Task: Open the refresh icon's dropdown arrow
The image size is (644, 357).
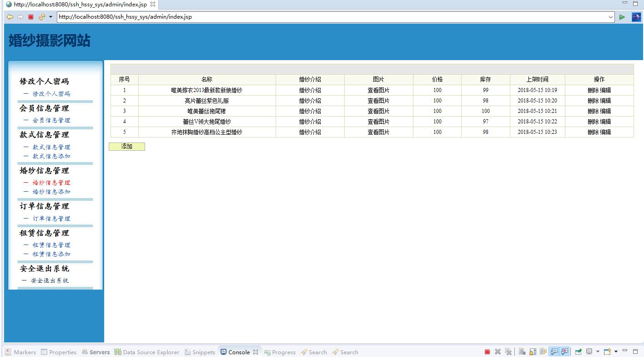Action: (x=50, y=17)
